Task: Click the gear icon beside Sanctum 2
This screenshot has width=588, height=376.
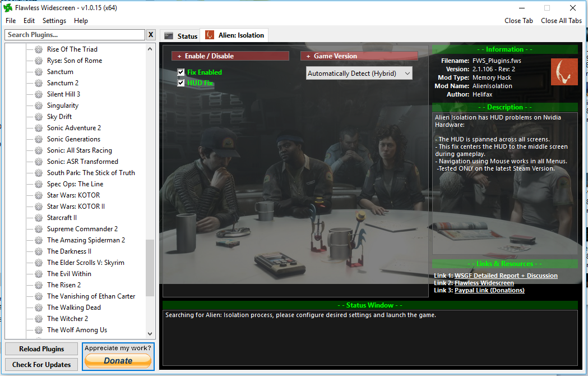Action: [x=39, y=83]
